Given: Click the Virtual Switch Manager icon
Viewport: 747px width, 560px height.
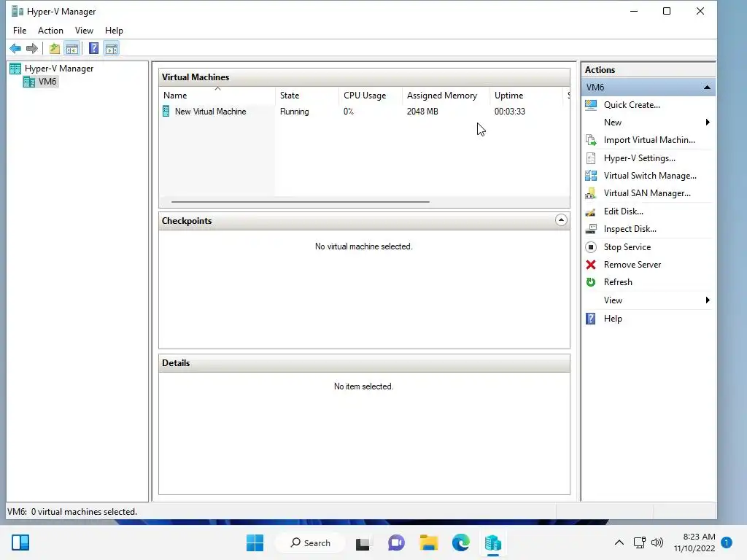Looking at the screenshot, I should 591,176.
